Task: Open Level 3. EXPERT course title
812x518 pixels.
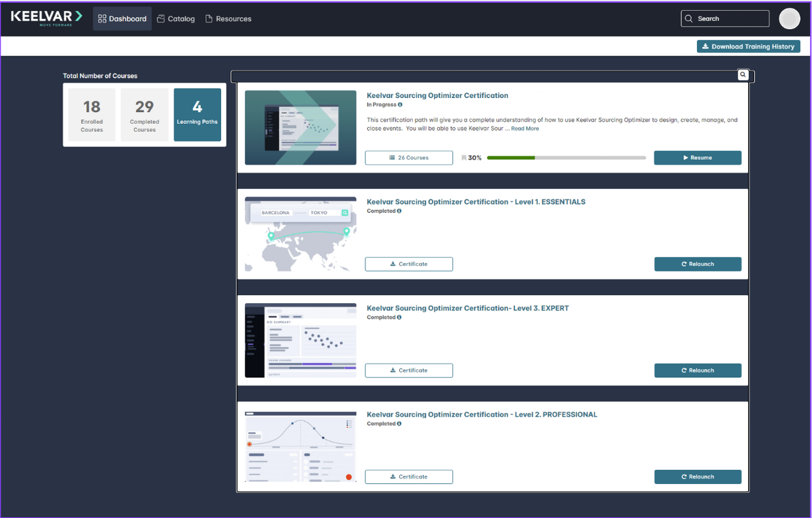Action: click(468, 308)
